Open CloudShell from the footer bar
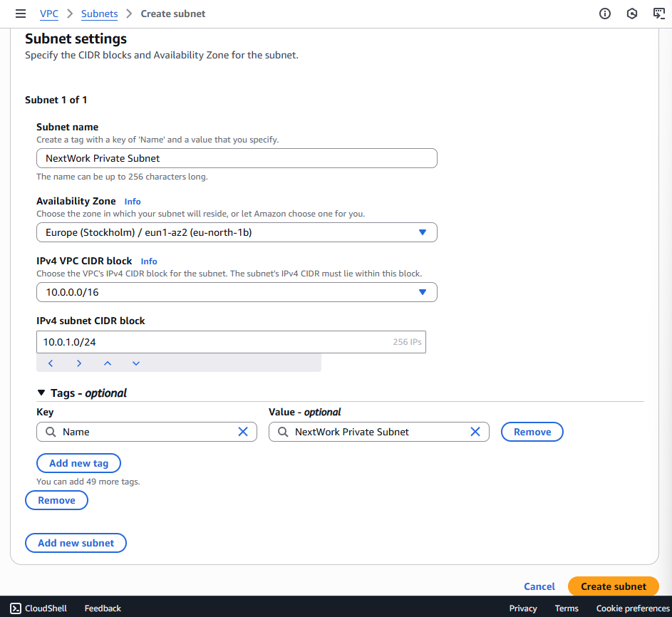Screen dimensions: 672x617 tap(38, 608)
